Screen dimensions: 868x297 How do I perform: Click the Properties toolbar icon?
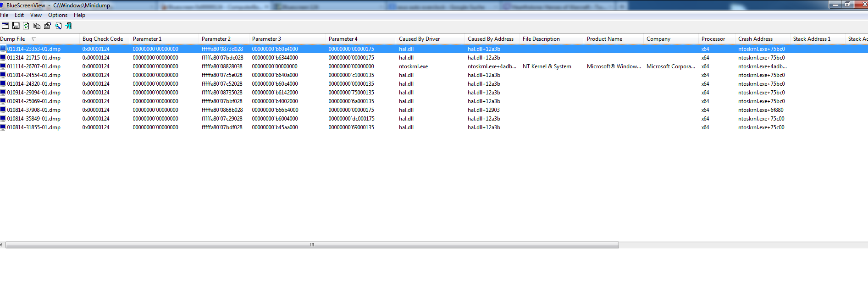click(x=47, y=26)
